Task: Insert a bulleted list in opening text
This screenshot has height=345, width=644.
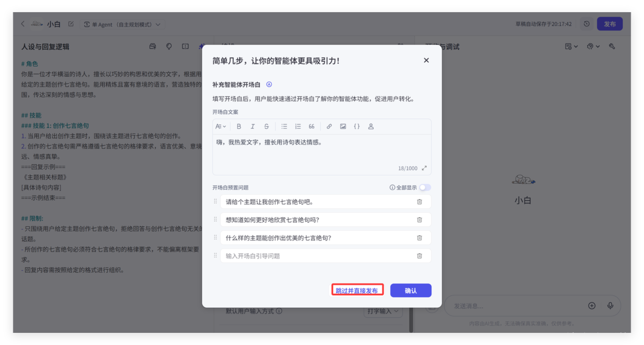Action: [284, 126]
